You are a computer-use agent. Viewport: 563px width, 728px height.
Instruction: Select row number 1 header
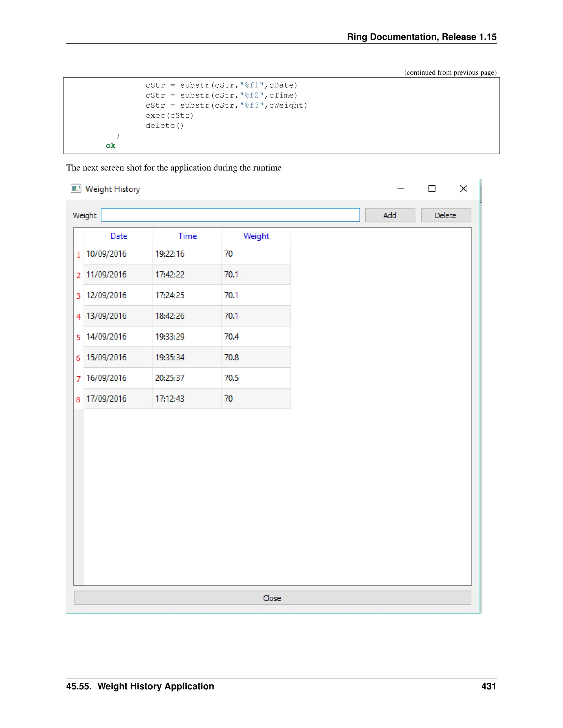[79, 255]
